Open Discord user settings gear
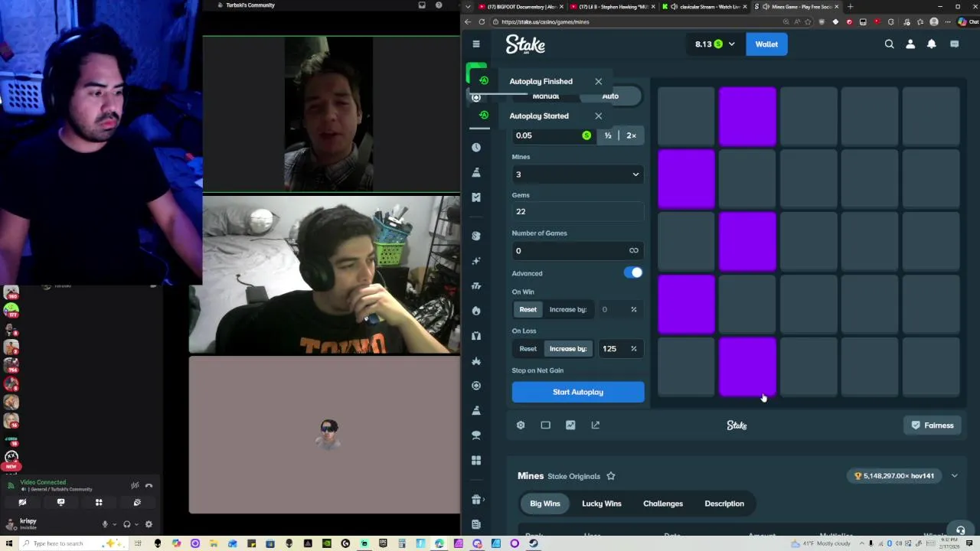980x551 pixels. [149, 524]
